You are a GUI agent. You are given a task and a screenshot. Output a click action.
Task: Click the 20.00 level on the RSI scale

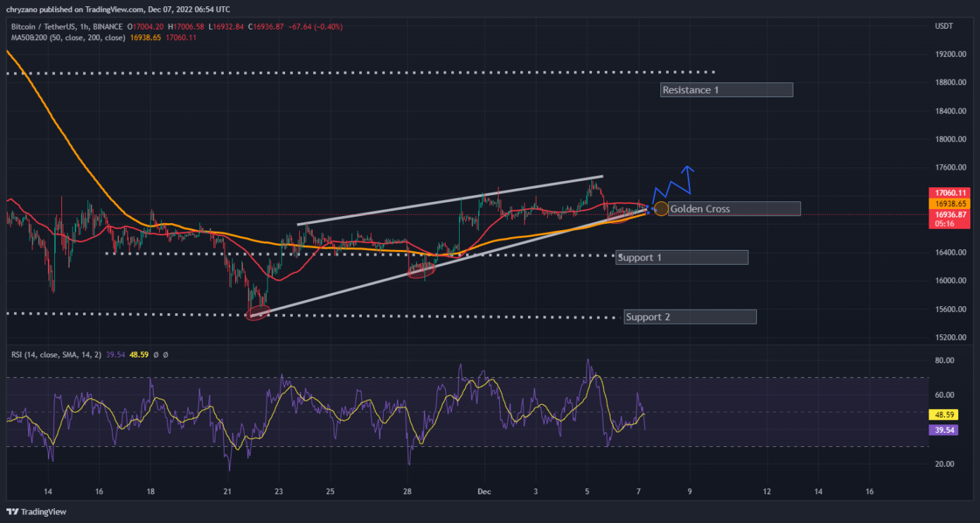point(944,464)
